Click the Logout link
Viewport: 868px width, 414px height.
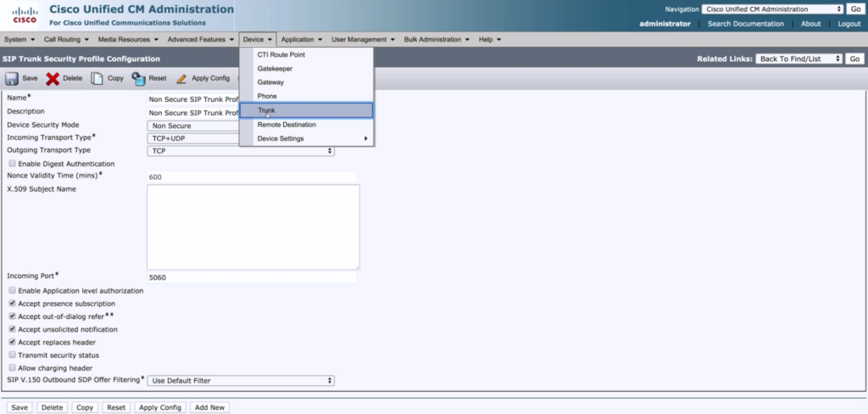pos(849,24)
